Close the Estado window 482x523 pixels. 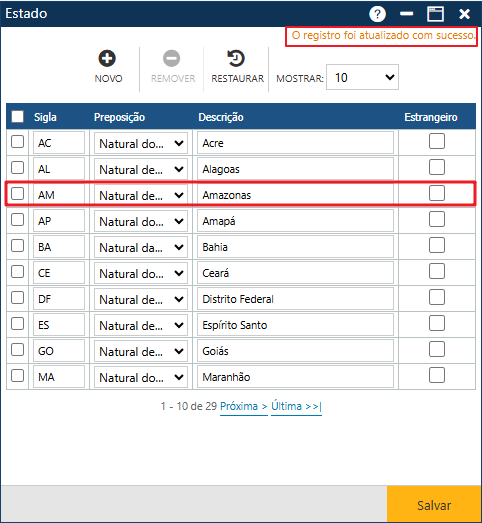464,14
